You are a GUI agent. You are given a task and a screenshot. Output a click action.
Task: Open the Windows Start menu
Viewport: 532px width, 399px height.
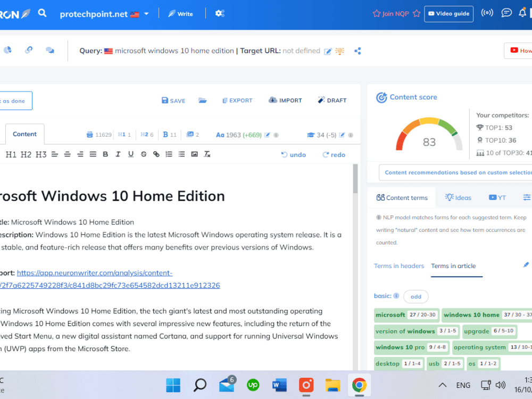tap(173, 385)
